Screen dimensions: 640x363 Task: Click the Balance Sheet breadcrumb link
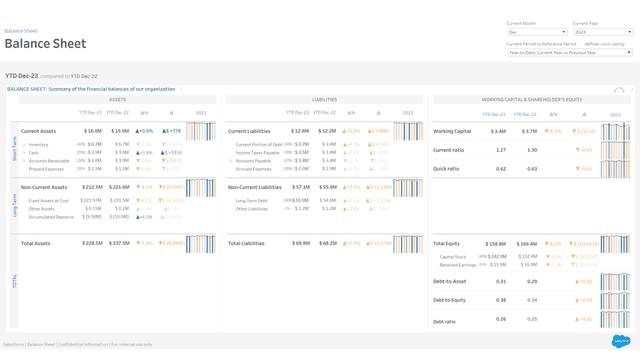pos(21,31)
